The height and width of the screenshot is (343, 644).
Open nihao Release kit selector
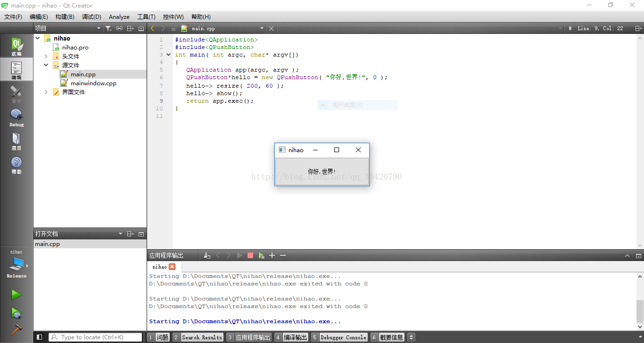coord(17,264)
